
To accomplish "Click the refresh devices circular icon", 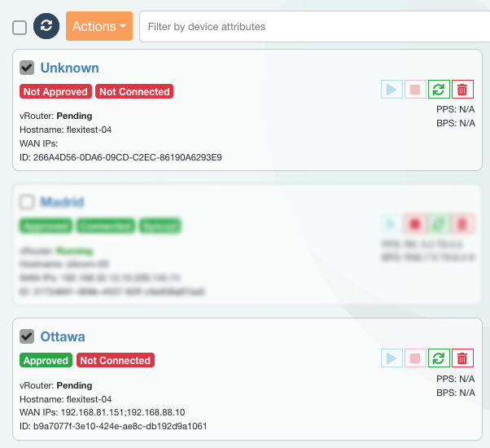I will click(x=46, y=27).
